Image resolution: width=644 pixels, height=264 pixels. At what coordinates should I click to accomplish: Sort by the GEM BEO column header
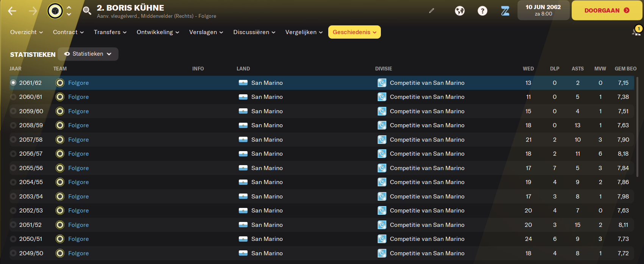pyautogui.click(x=625, y=69)
